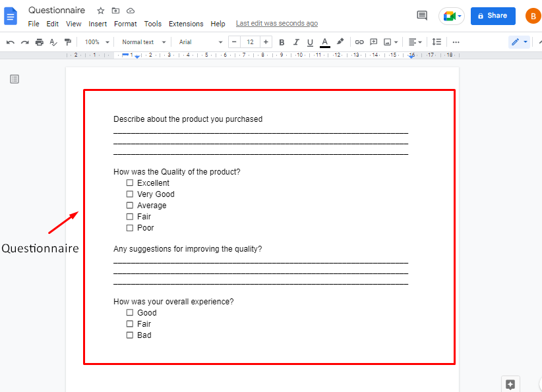Click the text How was the Quality
Viewport: 542px width, 392px height.
(x=177, y=172)
